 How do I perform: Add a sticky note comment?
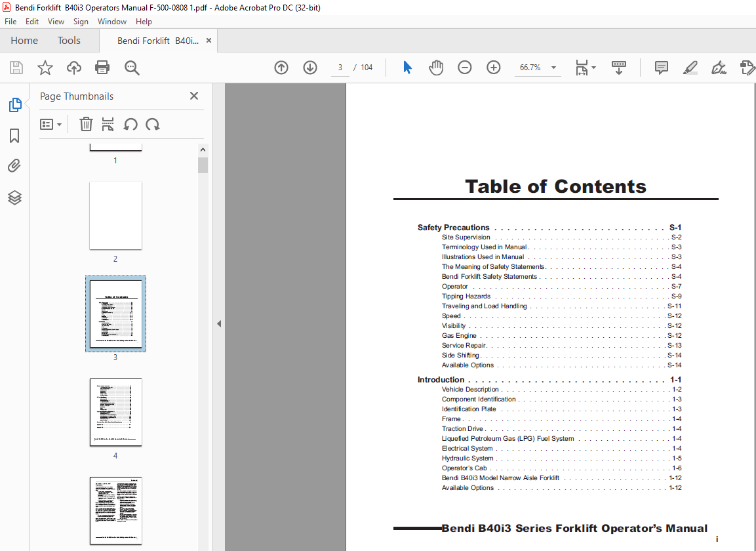(x=662, y=68)
